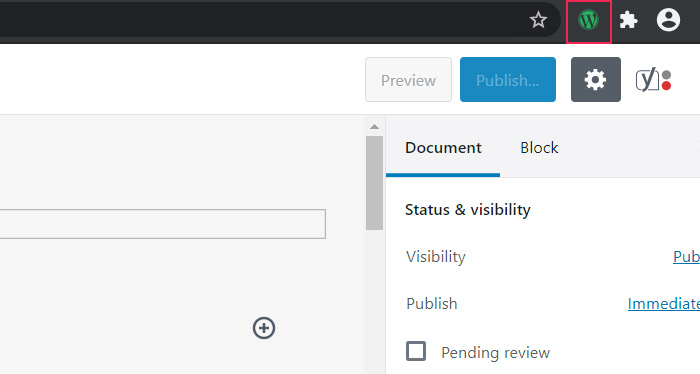This screenshot has width=700, height=374.
Task: Click the editor scrollbar thumb
Action: point(374,183)
